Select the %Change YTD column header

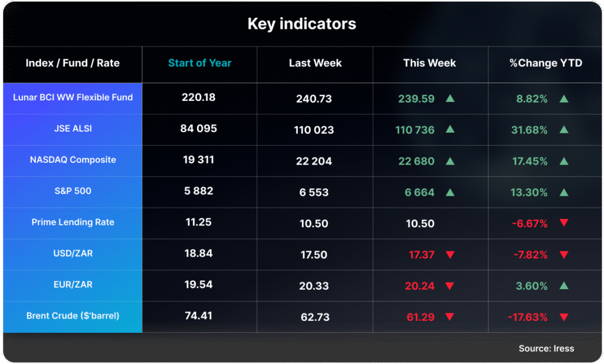[546, 63]
